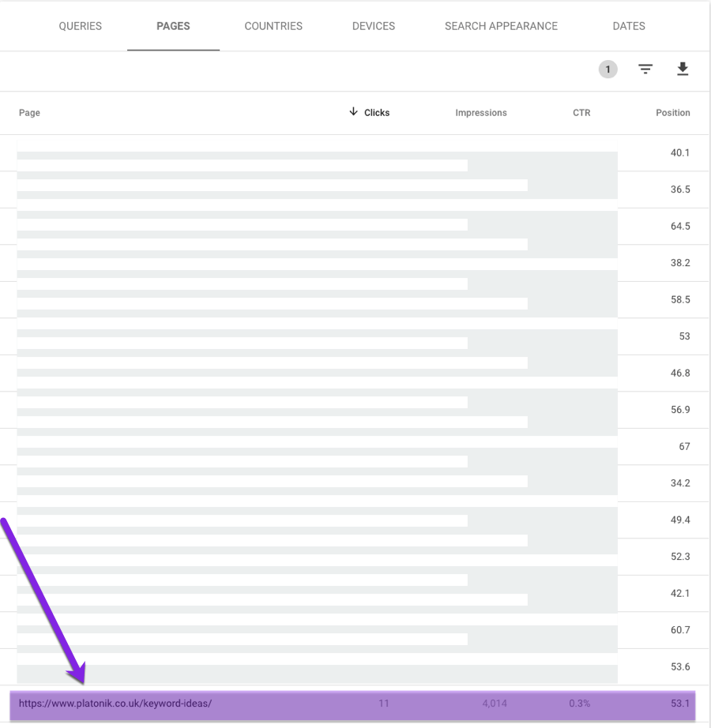Click the 4,014 impressions value
Viewport: 711px width, 728px height.
(x=495, y=704)
